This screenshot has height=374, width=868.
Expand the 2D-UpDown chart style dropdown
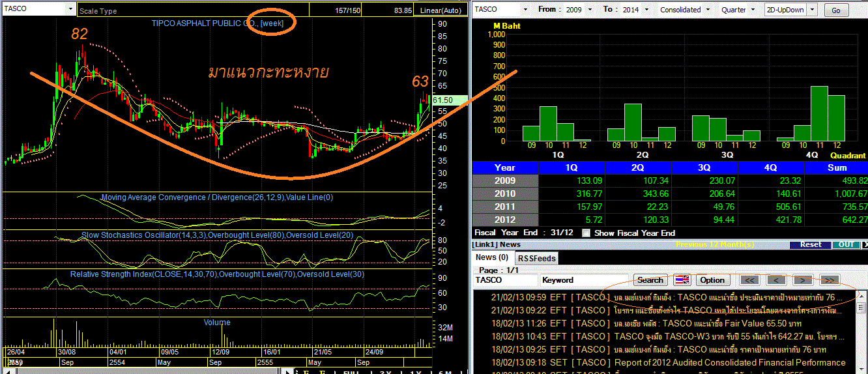point(813,10)
